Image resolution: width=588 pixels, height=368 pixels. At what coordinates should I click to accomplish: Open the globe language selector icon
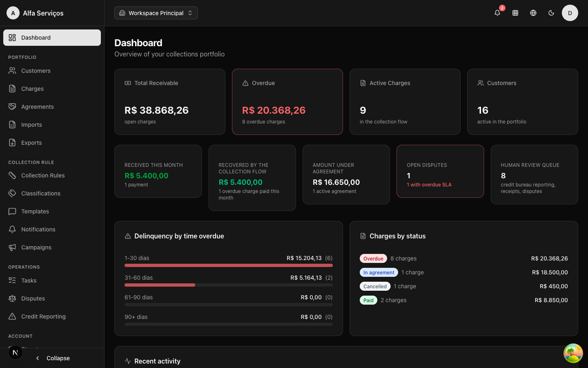(533, 13)
